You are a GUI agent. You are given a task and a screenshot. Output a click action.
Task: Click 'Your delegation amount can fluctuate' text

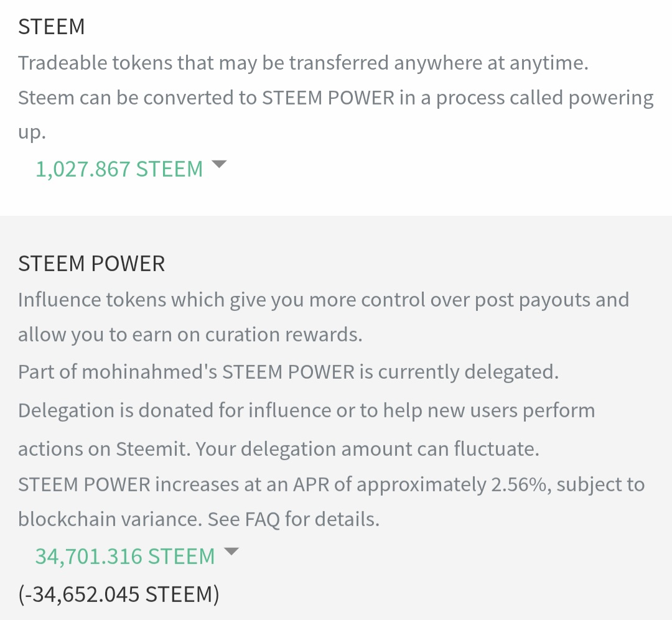pos(367,449)
